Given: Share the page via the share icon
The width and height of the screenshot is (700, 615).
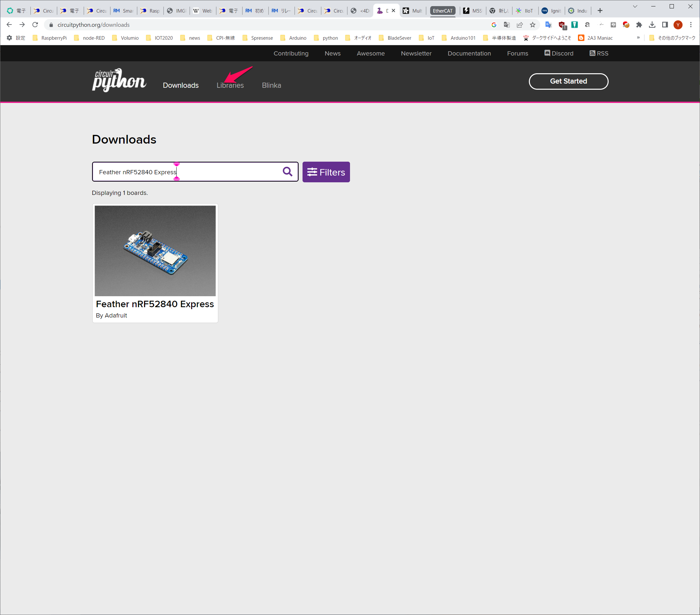Looking at the screenshot, I should coord(520,25).
